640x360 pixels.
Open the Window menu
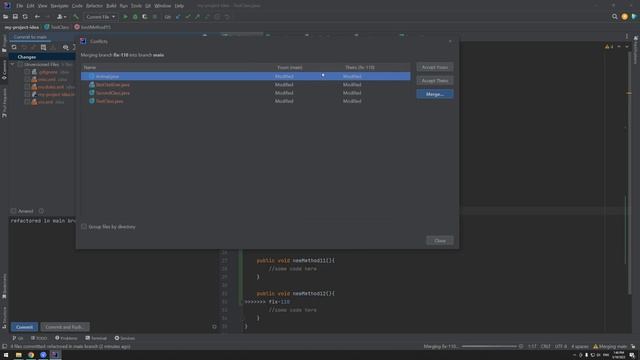point(162,6)
